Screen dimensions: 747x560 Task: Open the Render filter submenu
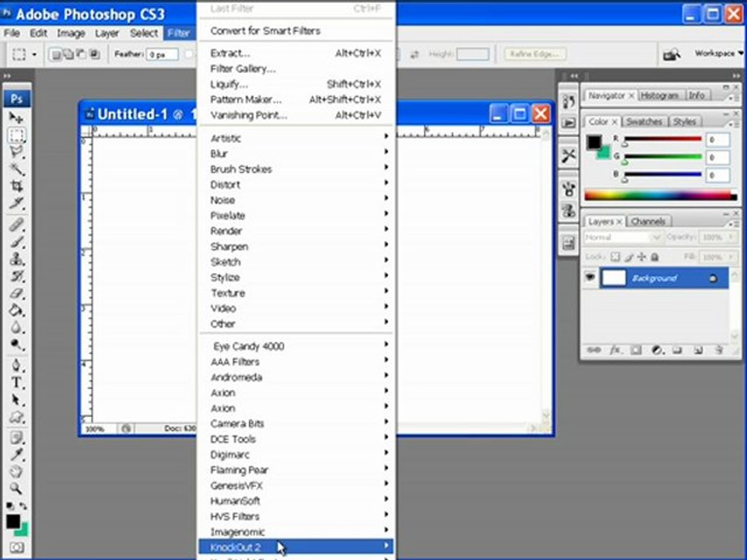tap(296, 231)
